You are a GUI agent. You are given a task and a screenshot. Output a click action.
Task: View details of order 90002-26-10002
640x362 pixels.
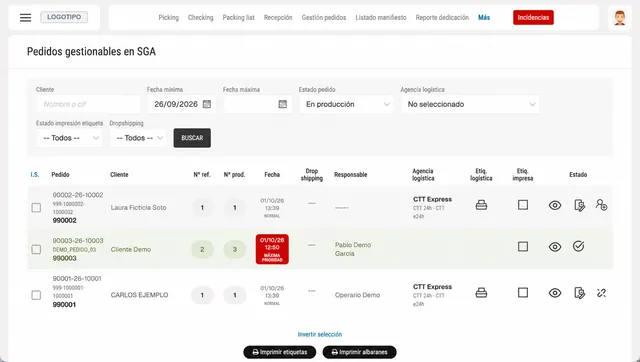click(x=555, y=205)
